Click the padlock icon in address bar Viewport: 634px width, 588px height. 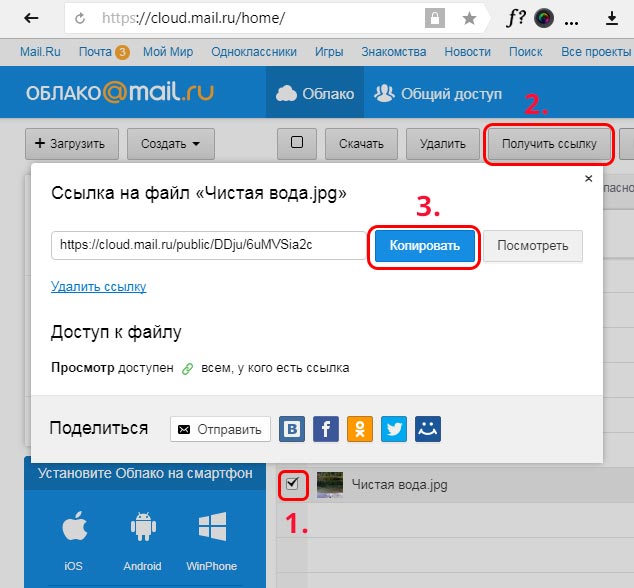[x=435, y=18]
